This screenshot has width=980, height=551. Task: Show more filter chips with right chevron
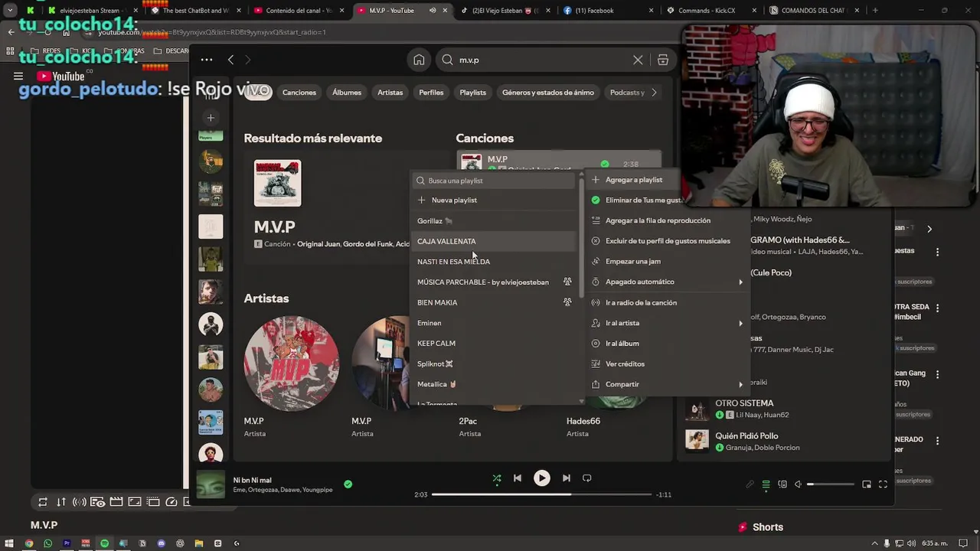[x=654, y=93]
